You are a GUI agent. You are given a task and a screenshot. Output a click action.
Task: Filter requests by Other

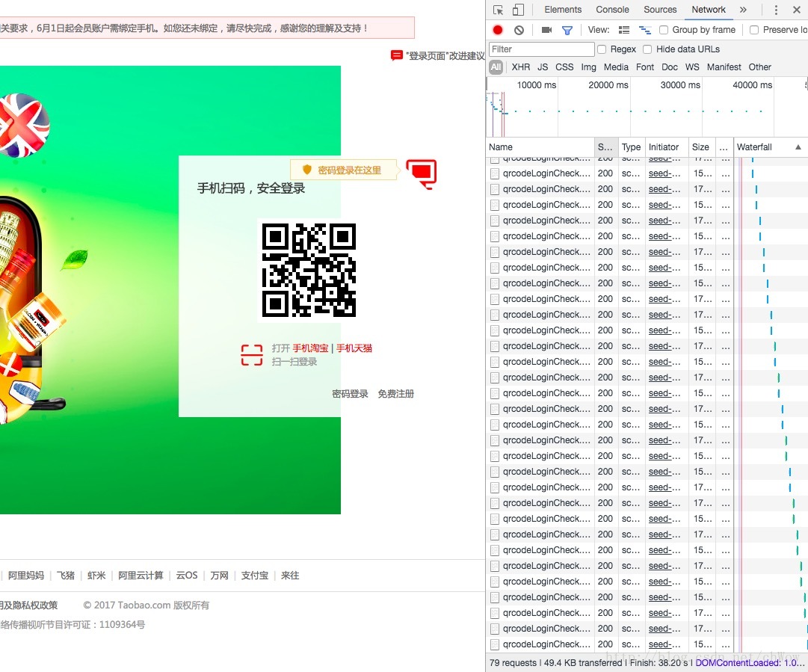(x=759, y=67)
